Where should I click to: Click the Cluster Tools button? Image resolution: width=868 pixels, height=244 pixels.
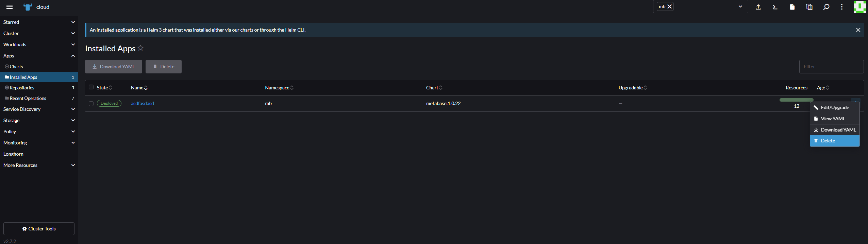[x=39, y=229]
